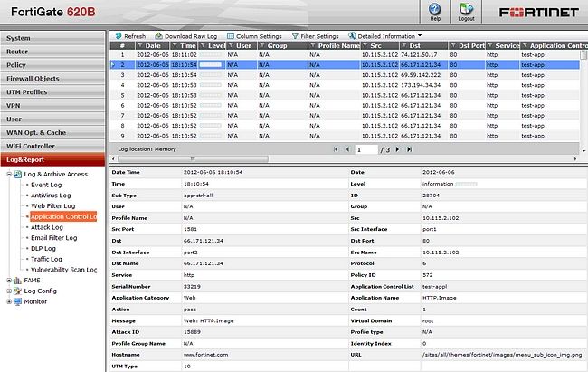Open Email Filter Log
588x372 pixels.
(53, 238)
